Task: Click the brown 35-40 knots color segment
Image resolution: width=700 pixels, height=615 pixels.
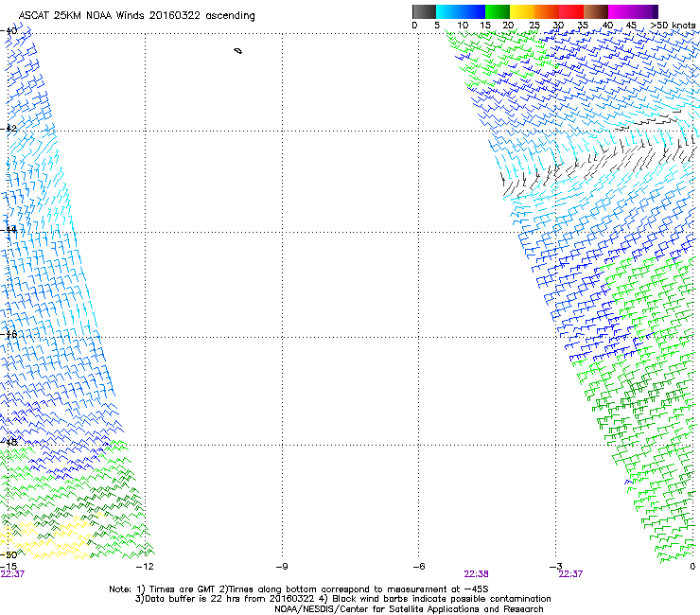Action: 596,11
